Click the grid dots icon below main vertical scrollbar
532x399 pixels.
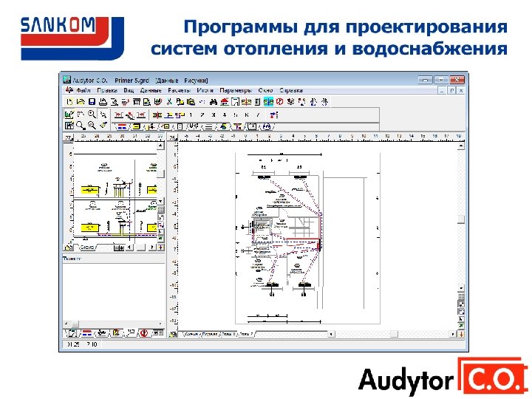(x=461, y=296)
